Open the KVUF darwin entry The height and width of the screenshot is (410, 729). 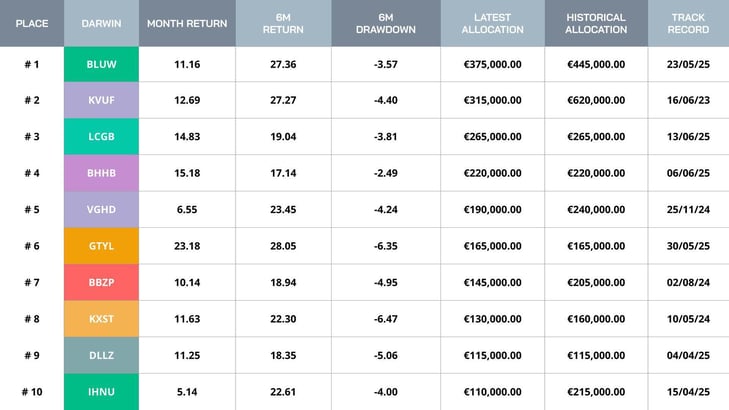[x=101, y=100]
